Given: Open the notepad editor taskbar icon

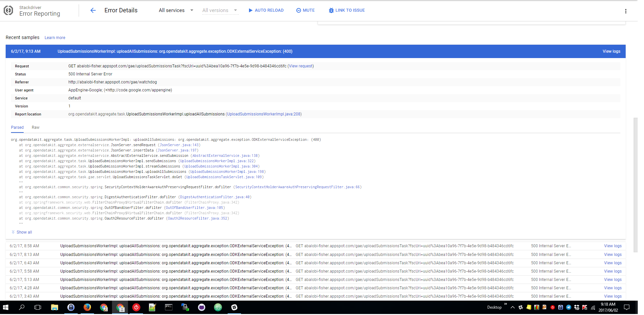Looking at the screenshot, I should click(x=152, y=307).
